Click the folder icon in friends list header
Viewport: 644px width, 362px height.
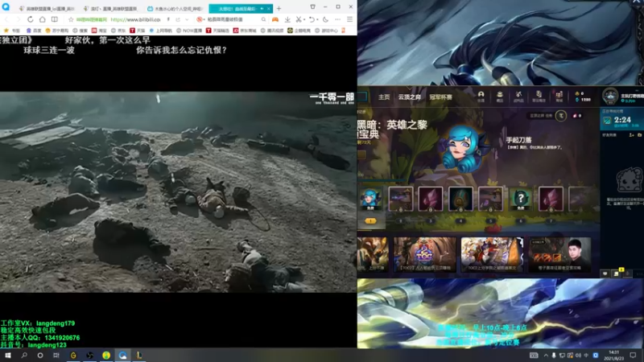coord(639,135)
